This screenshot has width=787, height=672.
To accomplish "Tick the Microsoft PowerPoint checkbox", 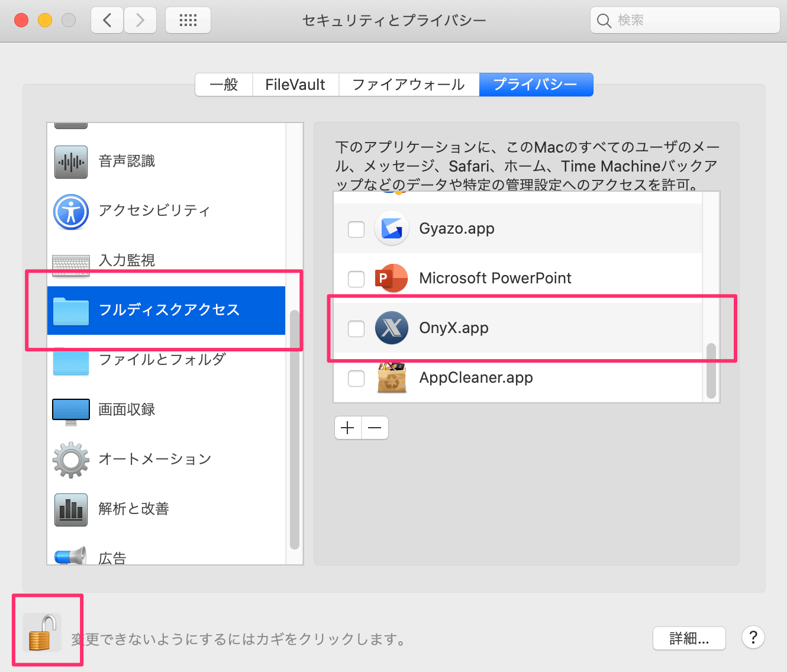I will point(356,279).
